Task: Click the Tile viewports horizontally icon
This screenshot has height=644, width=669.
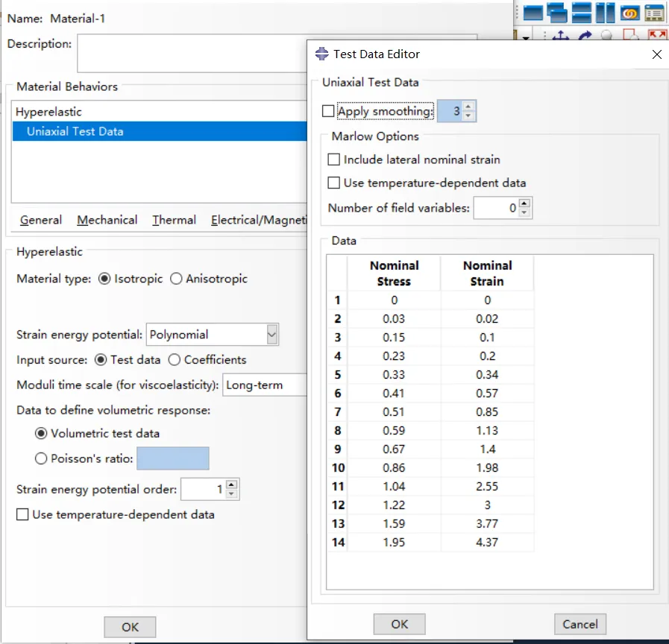Action: [x=581, y=13]
